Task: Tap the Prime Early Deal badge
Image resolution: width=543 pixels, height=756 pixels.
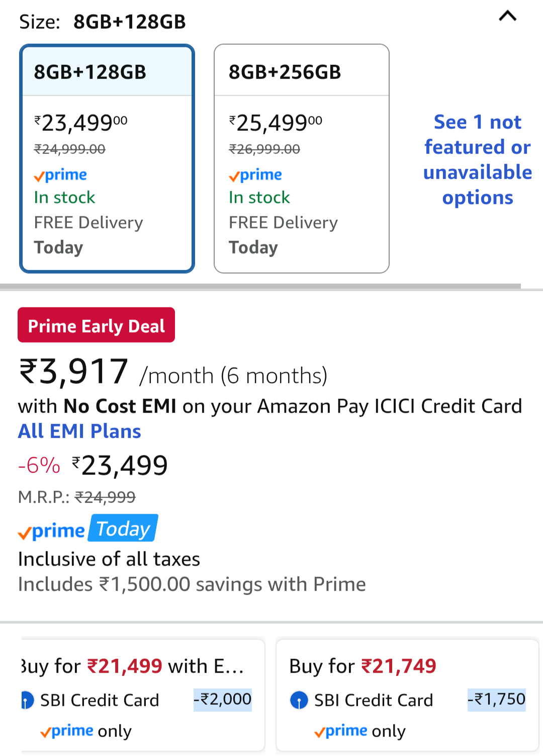Action: 96,325
